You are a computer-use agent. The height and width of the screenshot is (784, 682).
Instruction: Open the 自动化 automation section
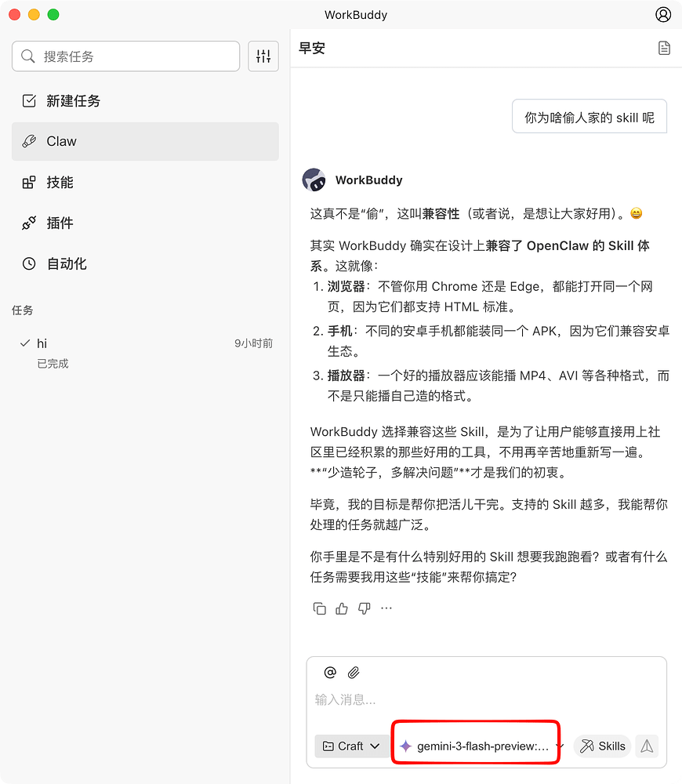[x=145, y=263]
